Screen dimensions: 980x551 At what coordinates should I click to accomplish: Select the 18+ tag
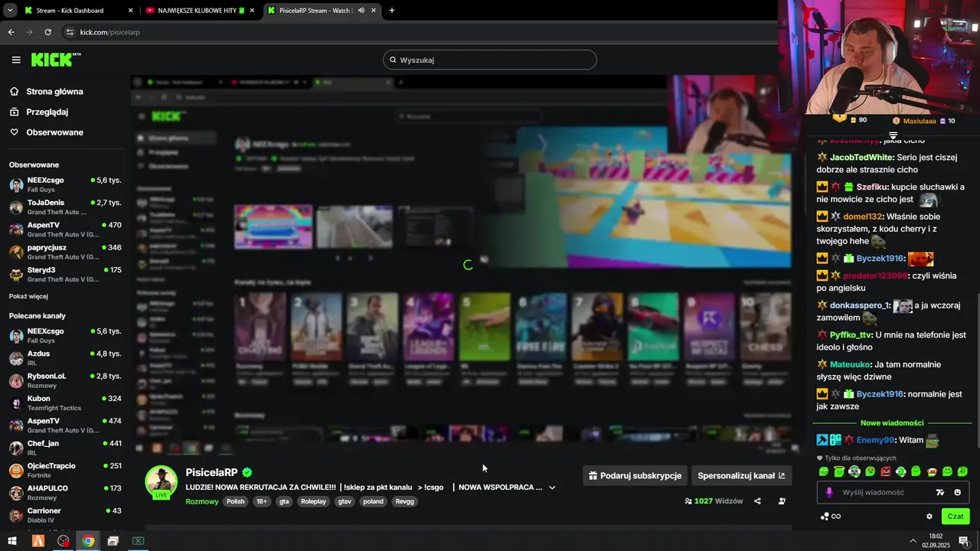tap(262, 501)
